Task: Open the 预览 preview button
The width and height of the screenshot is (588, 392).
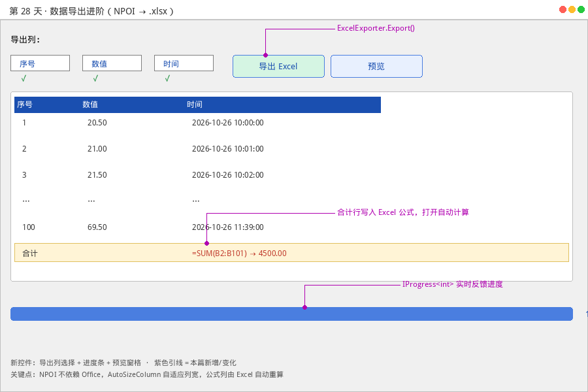Action: click(376, 67)
